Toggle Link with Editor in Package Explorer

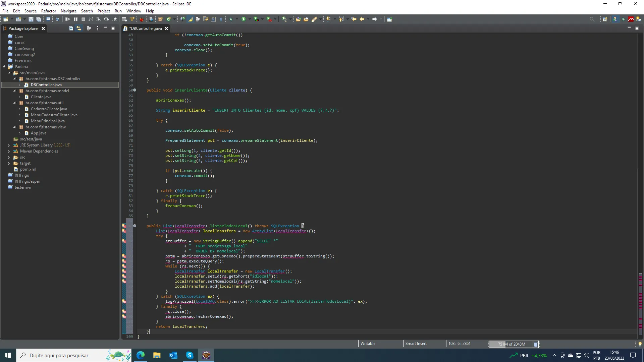click(x=79, y=28)
